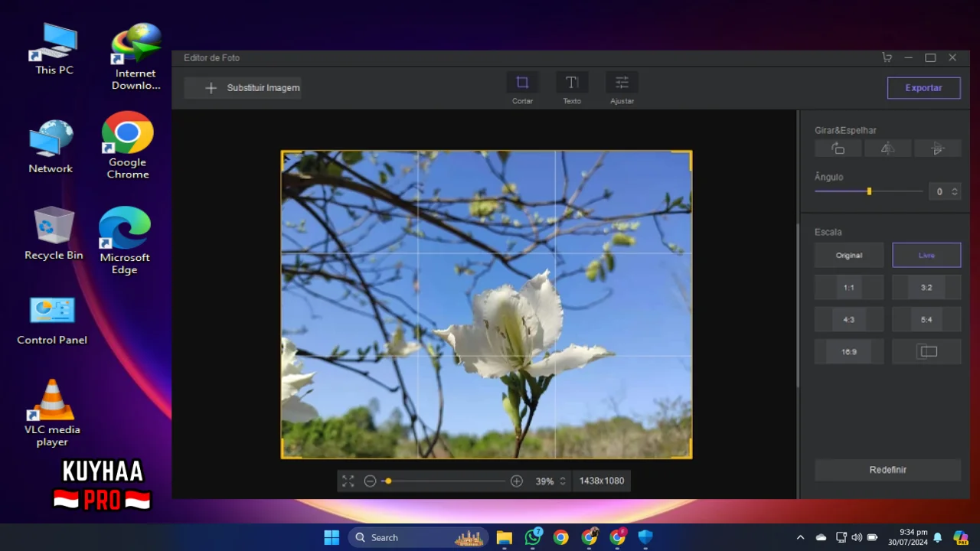The image size is (980, 551).
Task: Select the Recycle Bin desktop icon
Action: 54,233
